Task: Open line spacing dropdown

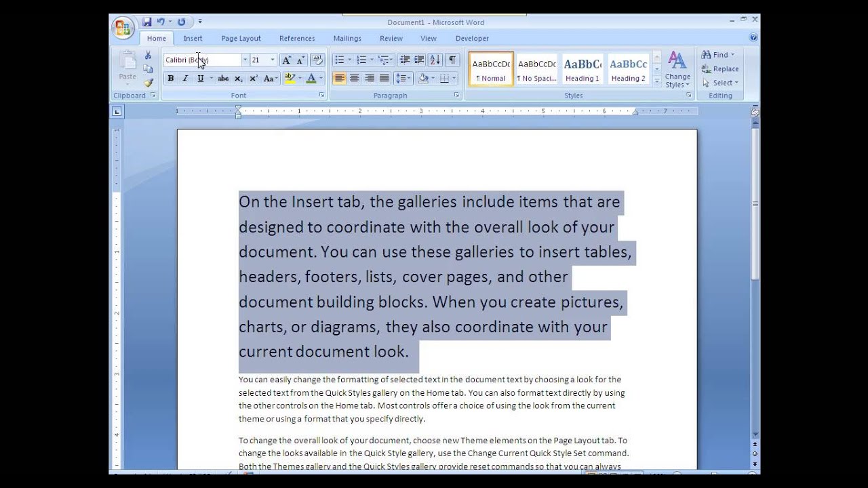Action: [x=403, y=79]
